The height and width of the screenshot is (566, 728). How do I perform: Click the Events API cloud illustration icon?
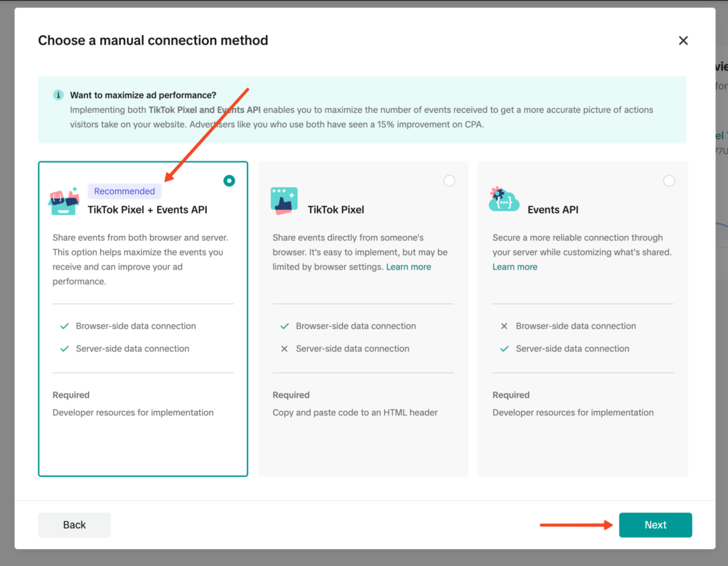tap(504, 200)
